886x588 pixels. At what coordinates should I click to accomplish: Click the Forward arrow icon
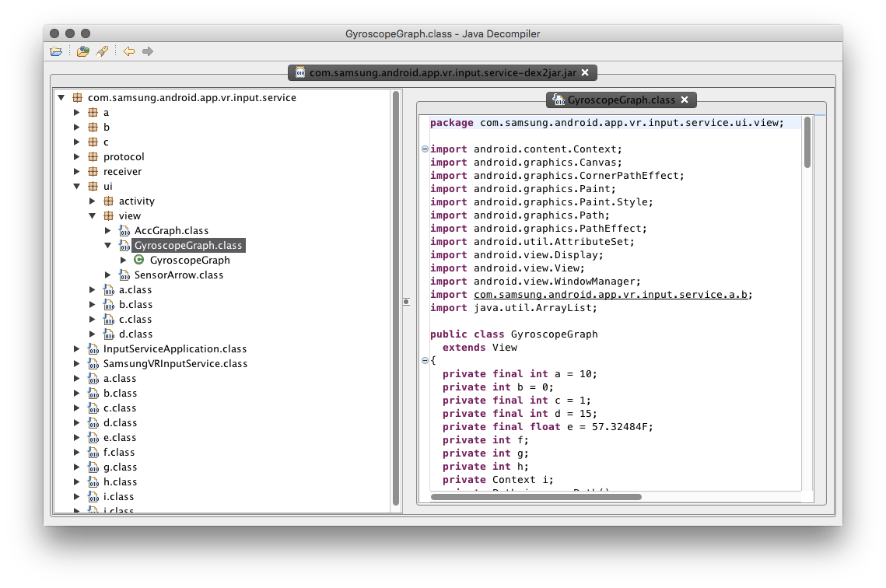(148, 51)
